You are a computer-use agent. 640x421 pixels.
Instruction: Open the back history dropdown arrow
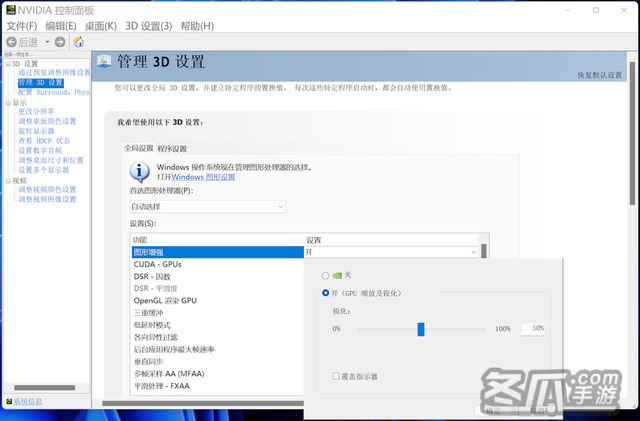[47, 42]
